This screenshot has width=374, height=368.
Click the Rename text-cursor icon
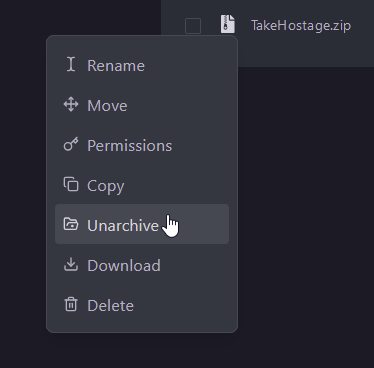[x=71, y=64]
